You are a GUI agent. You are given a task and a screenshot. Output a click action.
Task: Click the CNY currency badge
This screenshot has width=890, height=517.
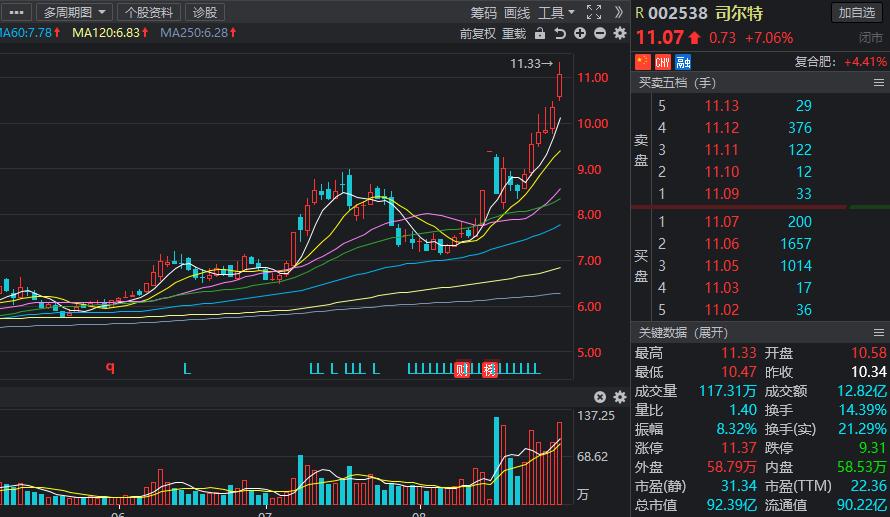663,62
